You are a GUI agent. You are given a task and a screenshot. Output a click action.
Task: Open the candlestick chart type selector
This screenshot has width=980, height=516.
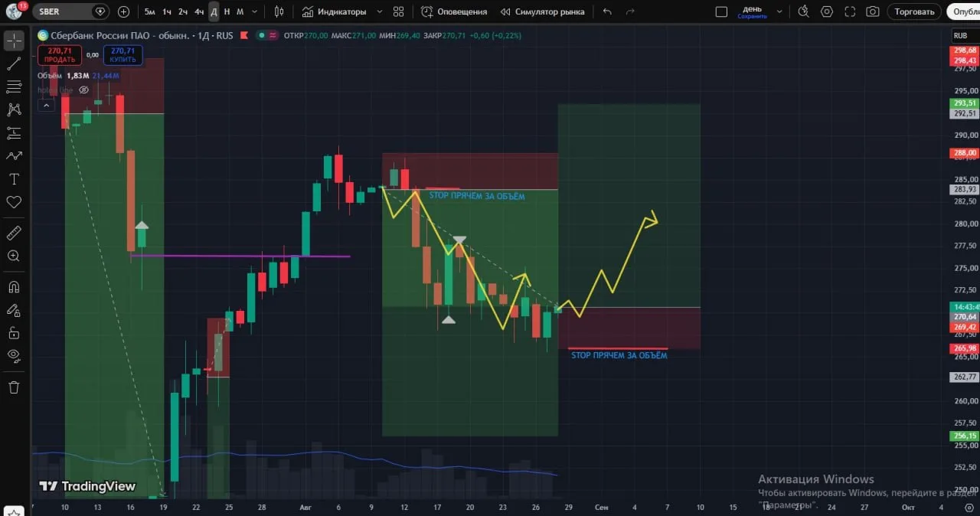click(x=279, y=11)
